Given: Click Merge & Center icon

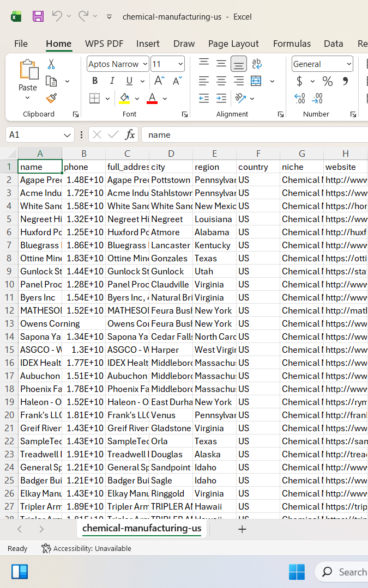Looking at the screenshot, I should coord(256,81).
